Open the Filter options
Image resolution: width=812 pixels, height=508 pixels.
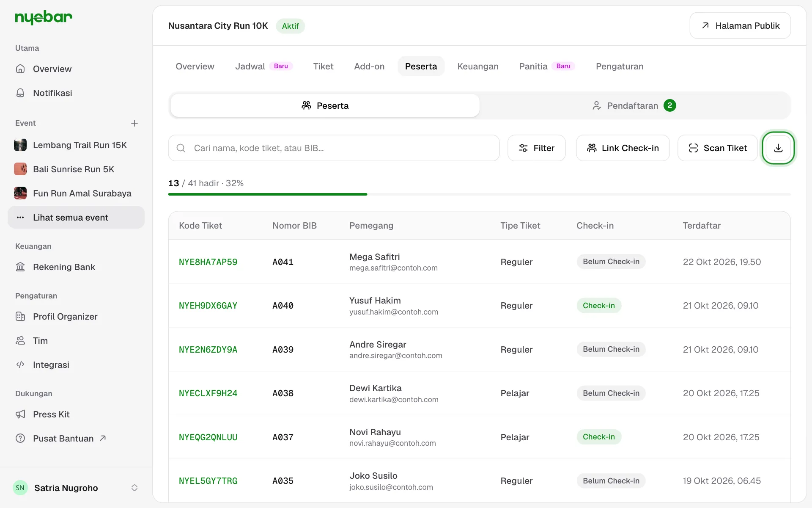click(x=536, y=148)
